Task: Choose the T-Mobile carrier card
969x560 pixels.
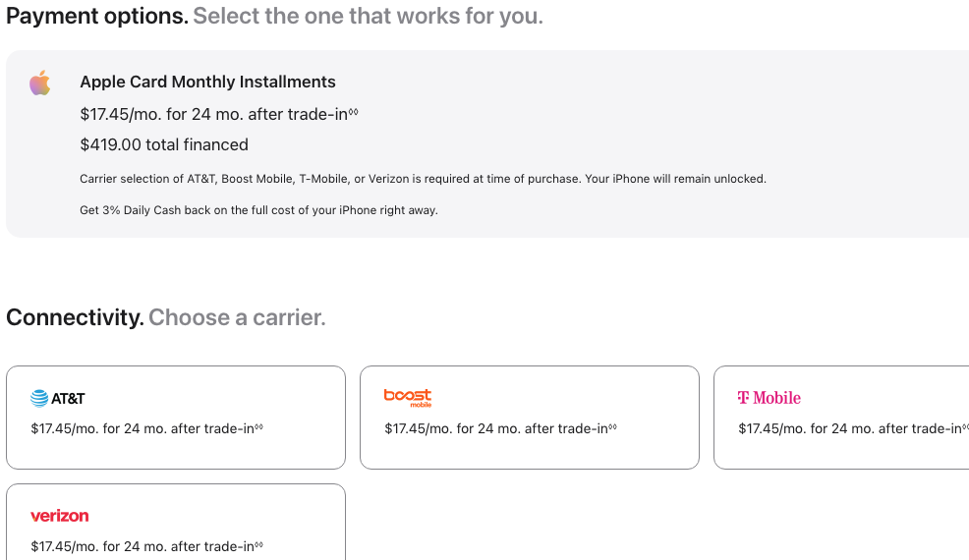Action: pos(841,417)
